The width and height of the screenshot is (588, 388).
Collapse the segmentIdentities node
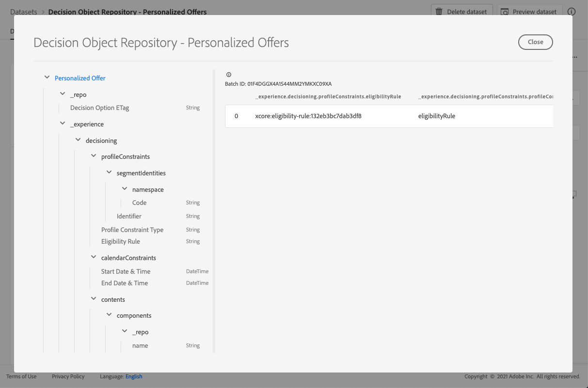point(109,173)
